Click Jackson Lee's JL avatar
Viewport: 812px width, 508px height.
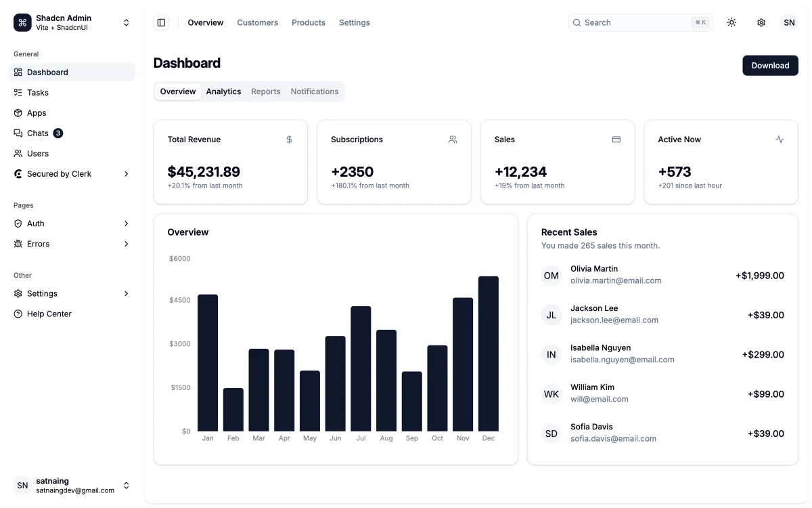point(551,315)
